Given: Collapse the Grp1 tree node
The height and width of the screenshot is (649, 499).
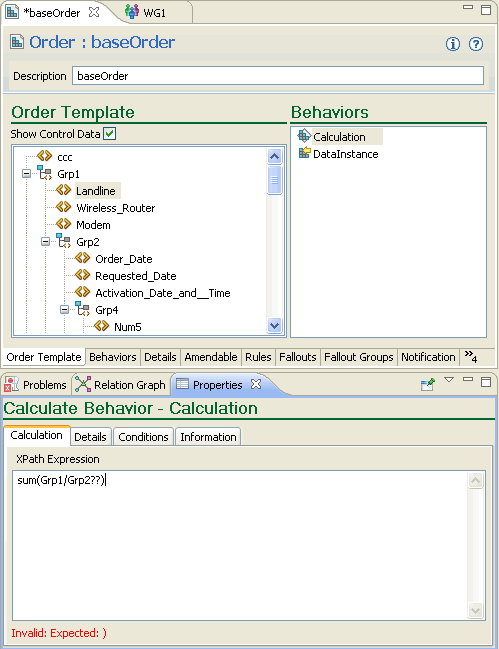Looking at the screenshot, I should (26, 173).
